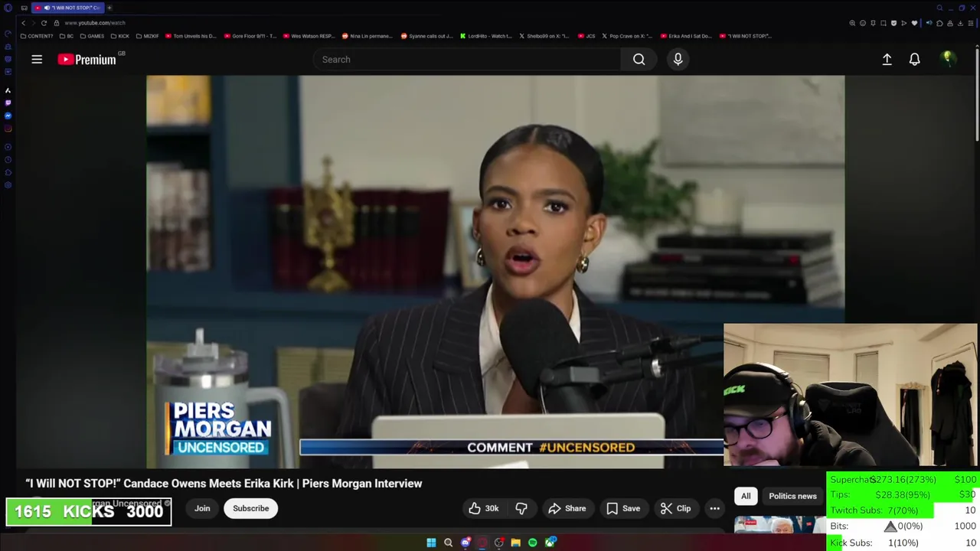Screen dimensions: 980x551
Task: Select the Politics news chip
Action: (792, 496)
